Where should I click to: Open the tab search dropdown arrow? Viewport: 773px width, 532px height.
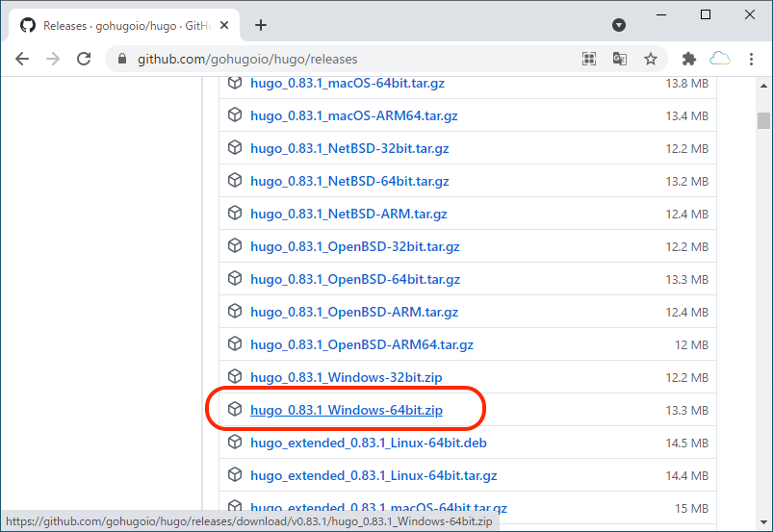(x=619, y=24)
